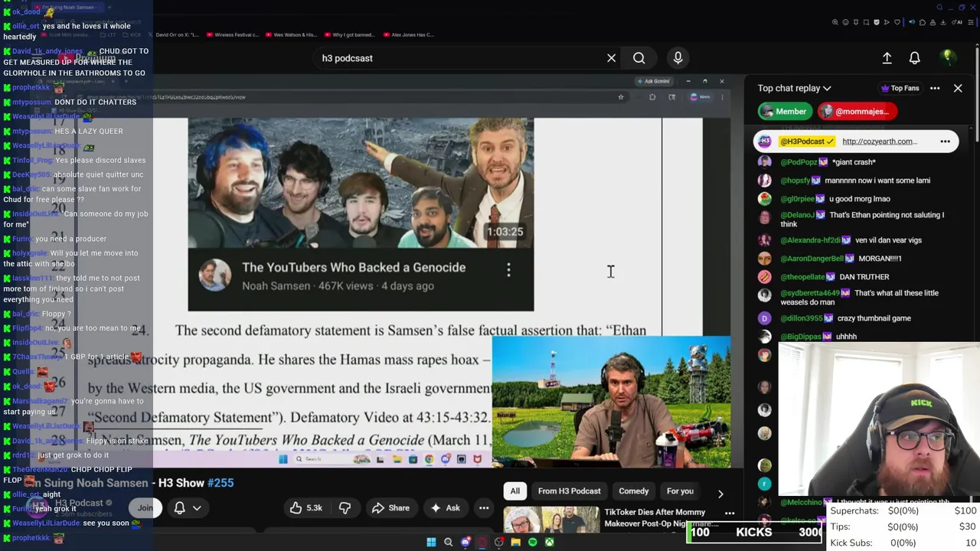The height and width of the screenshot is (551, 980).
Task: Click the heart bookmarks icon in browser toolbar
Action: click(897, 22)
